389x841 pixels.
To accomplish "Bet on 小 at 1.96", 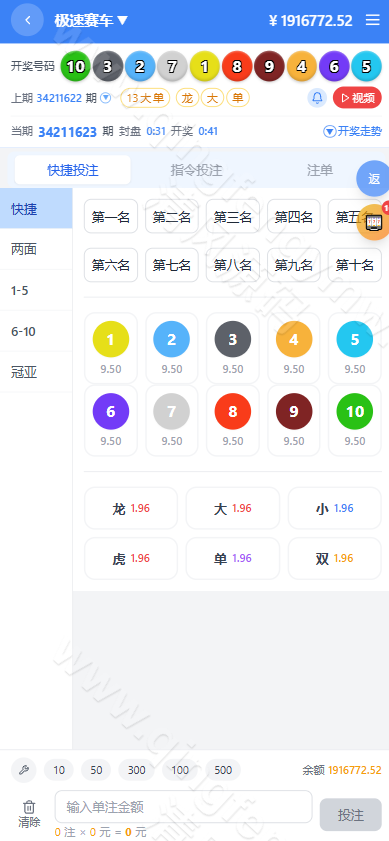I will click(x=335, y=508).
